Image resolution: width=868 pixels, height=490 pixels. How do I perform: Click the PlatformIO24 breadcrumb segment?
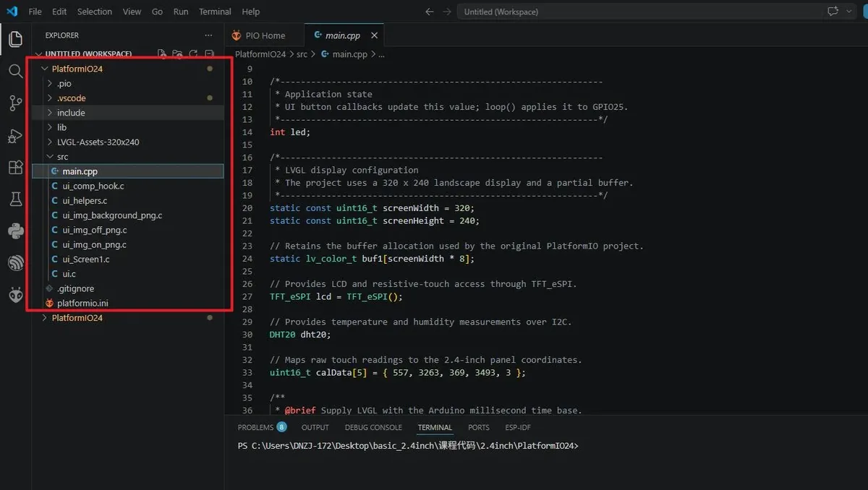pos(260,54)
